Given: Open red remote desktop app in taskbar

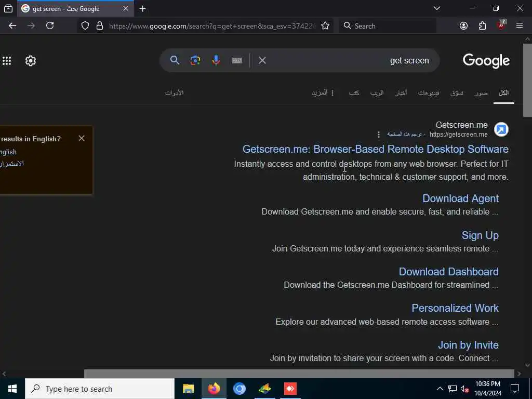Looking at the screenshot, I should pos(290,389).
